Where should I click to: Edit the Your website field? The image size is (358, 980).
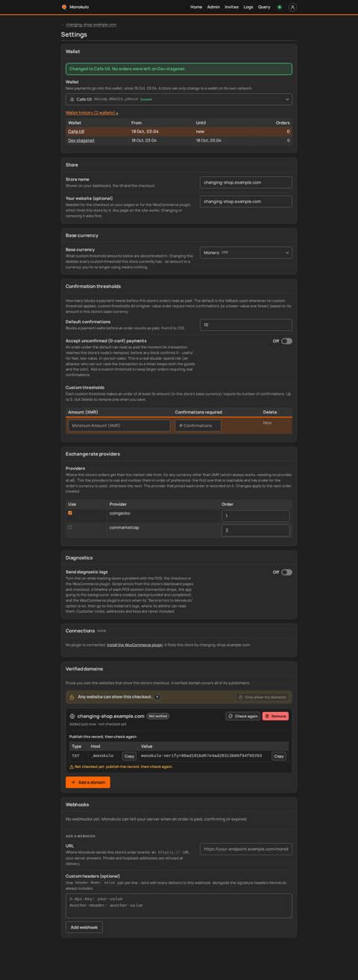point(246,202)
